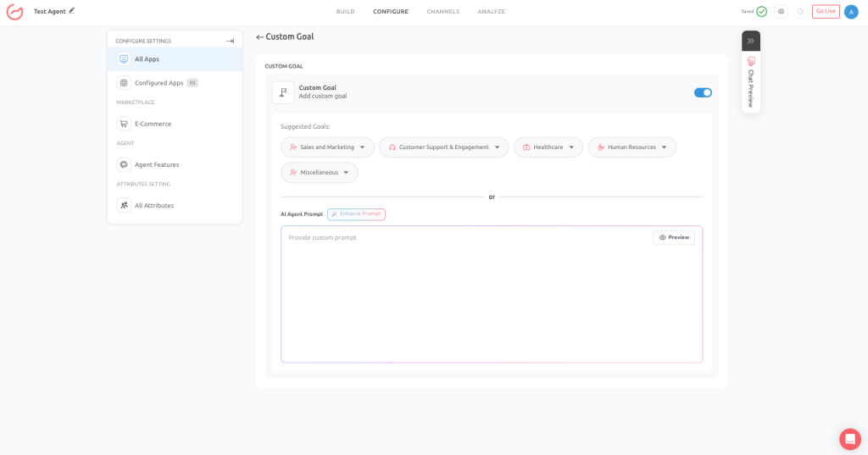Image resolution: width=868 pixels, height=455 pixels.
Task: Expand the Chat Preview double-chevron
Action: 751,41
